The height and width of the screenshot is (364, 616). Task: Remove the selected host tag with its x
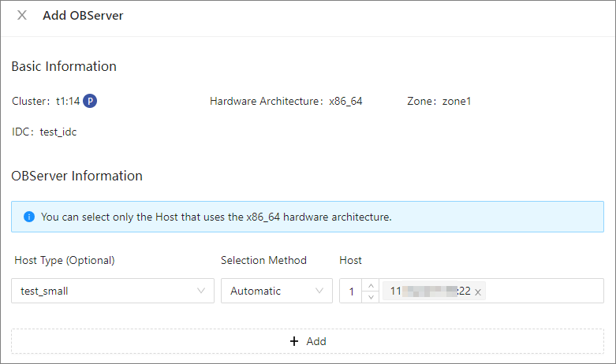point(478,292)
